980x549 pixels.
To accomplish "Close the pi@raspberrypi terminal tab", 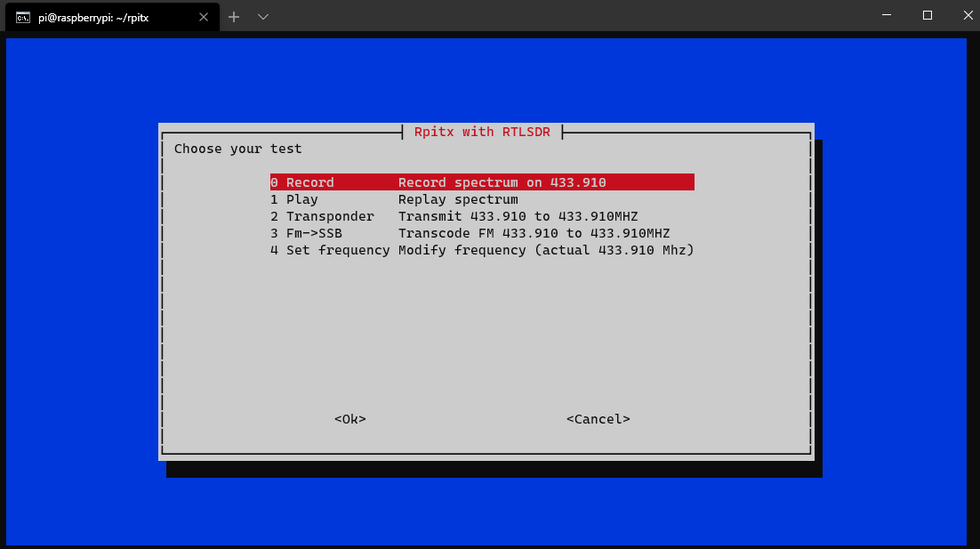I will (203, 18).
